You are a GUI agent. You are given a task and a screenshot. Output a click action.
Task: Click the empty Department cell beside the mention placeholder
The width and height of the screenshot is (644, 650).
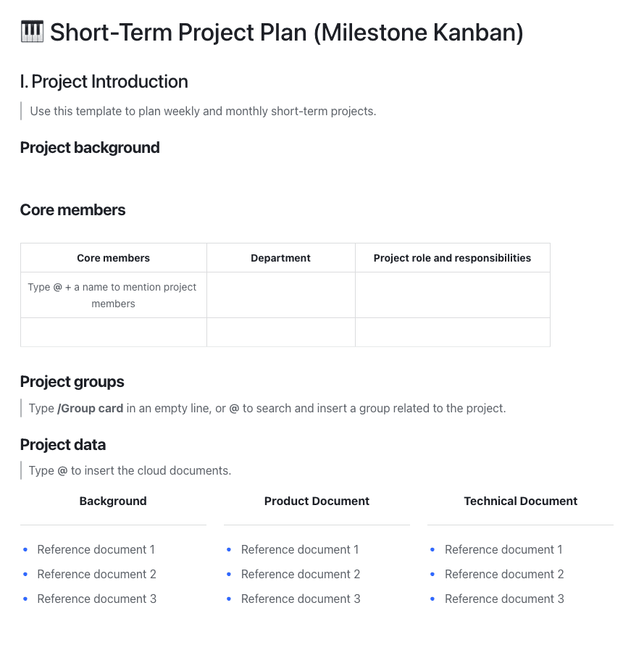coord(280,295)
